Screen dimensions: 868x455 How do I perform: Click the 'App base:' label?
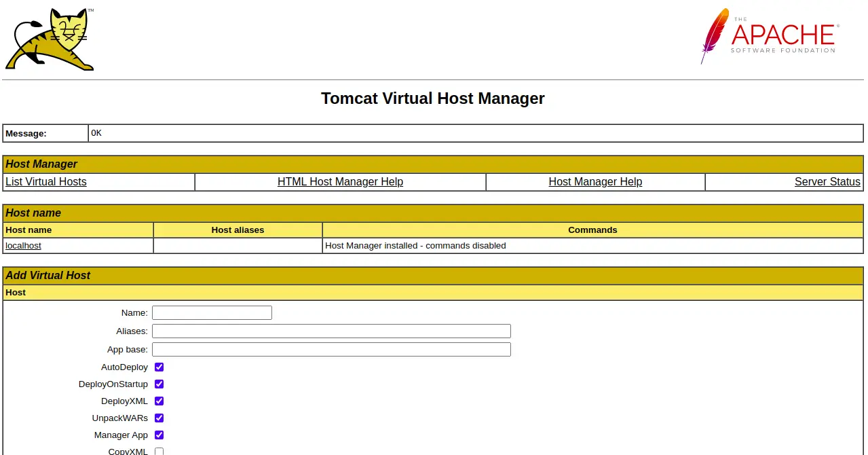(x=128, y=350)
